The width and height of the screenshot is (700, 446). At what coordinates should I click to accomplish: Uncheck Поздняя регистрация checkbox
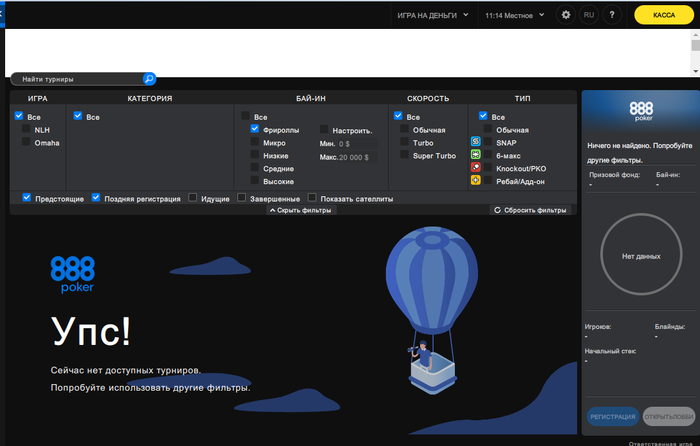tap(96, 197)
